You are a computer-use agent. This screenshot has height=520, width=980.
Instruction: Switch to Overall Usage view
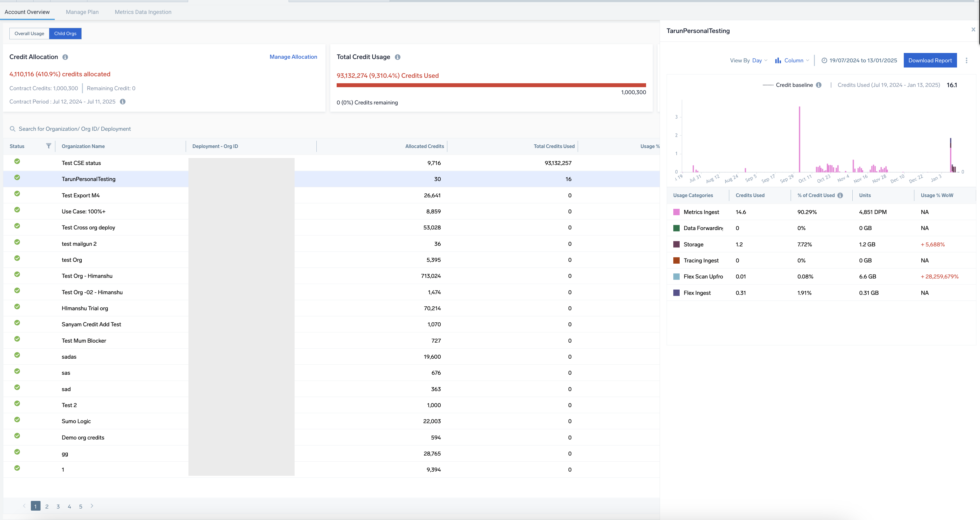click(x=29, y=34)
